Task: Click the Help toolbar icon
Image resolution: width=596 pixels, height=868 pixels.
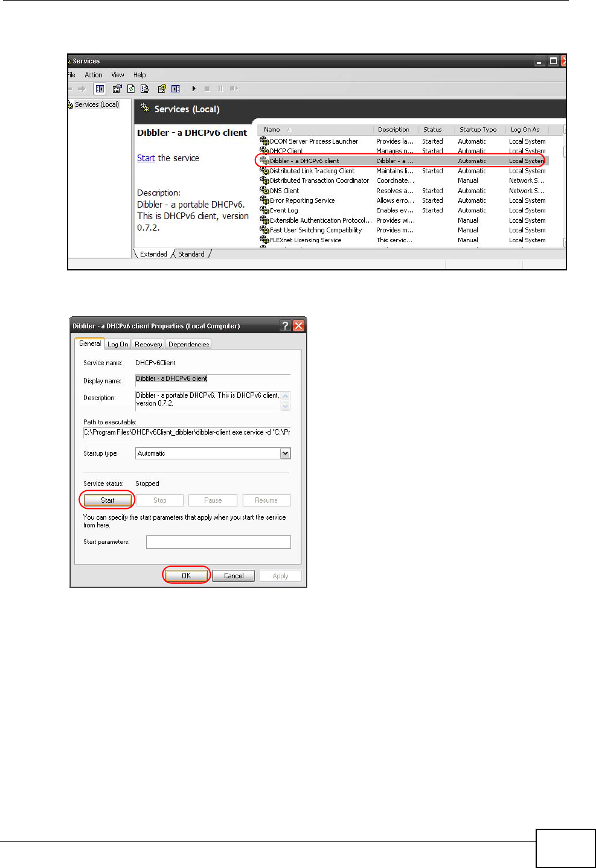Action: click(x=162, y=89)
